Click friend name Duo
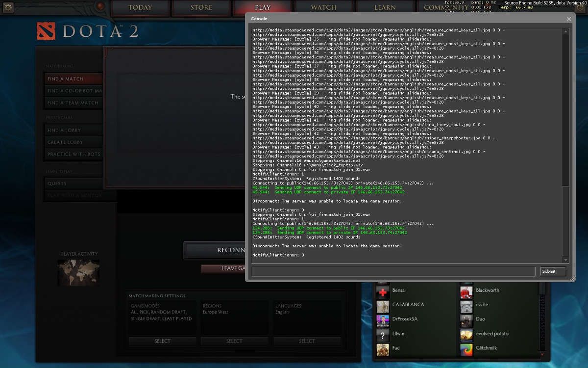This screenshot has height=368, width=588. (480, 319)
